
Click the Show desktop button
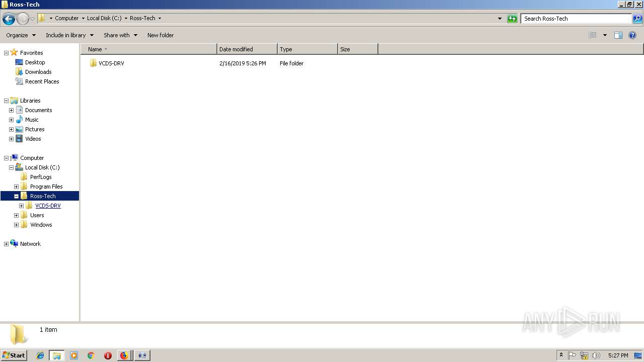click(x=638, y=355)
